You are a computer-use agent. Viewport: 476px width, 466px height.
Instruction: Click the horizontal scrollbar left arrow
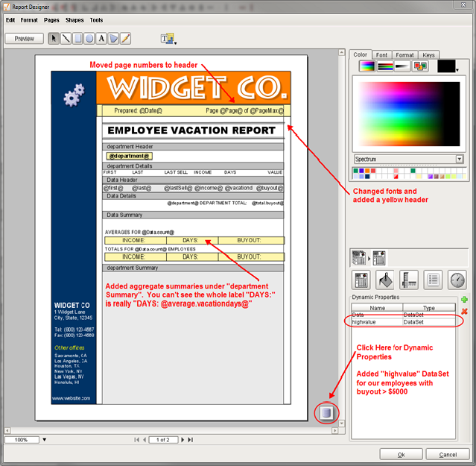pyautogui.click(x=7, y=430)
